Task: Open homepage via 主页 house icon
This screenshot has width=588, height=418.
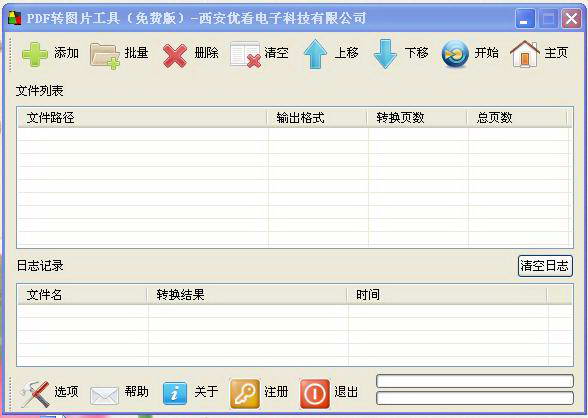Action: coord(525,54)
